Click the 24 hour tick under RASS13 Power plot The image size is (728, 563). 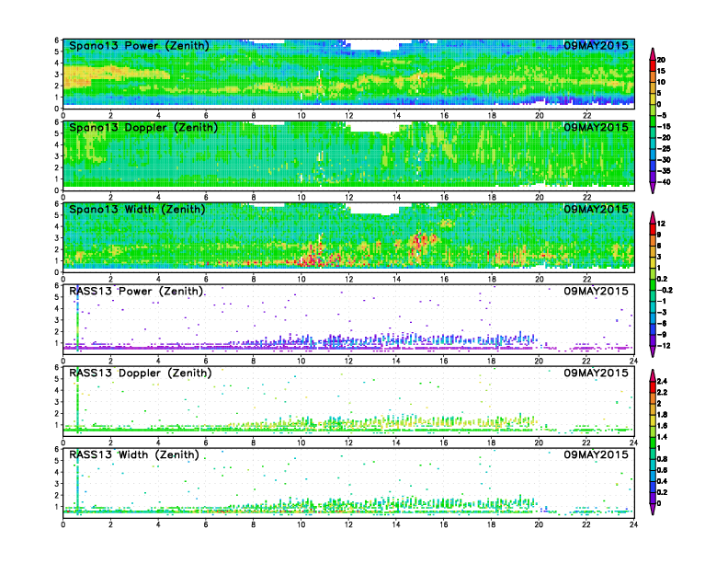(633, 361)
